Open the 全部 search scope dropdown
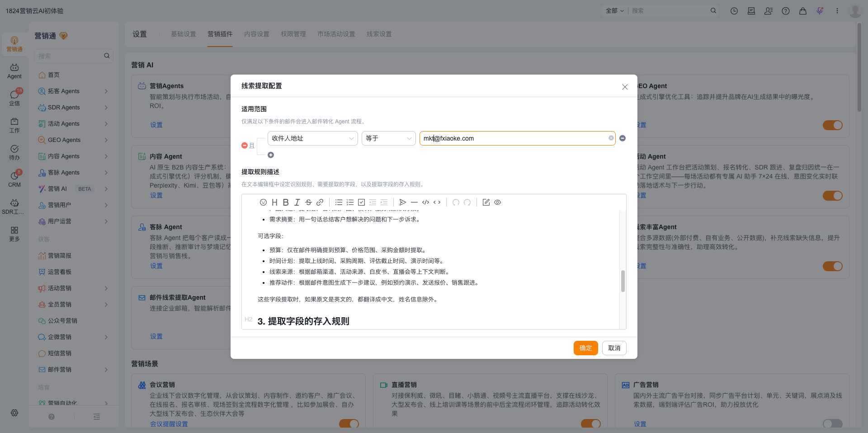 pyautogui.click(x=615, y=11)
